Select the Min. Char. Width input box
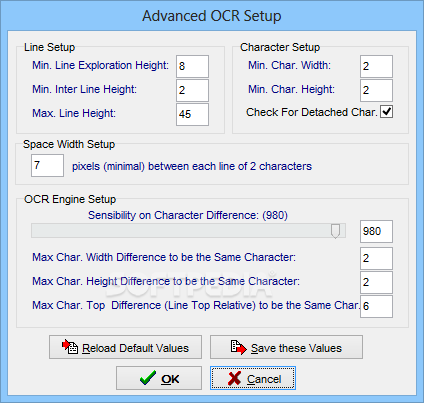The width and height of the screenshot is (424, 403). 376,66
